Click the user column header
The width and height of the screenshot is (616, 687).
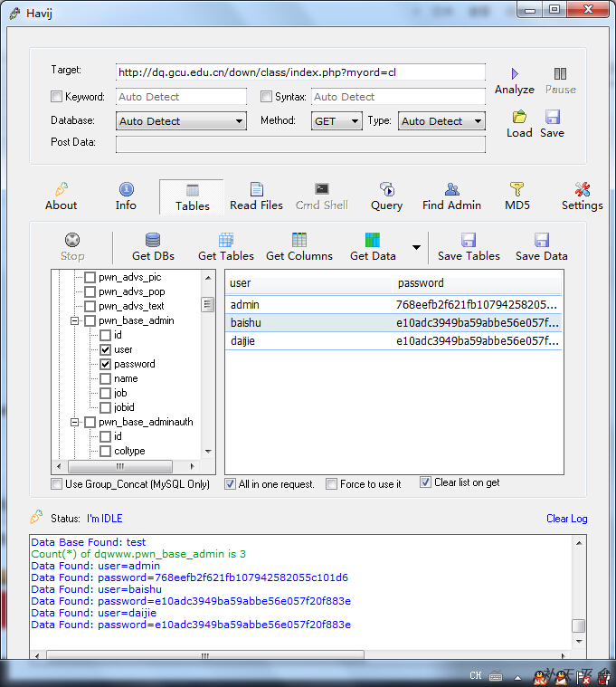[309, 283]
